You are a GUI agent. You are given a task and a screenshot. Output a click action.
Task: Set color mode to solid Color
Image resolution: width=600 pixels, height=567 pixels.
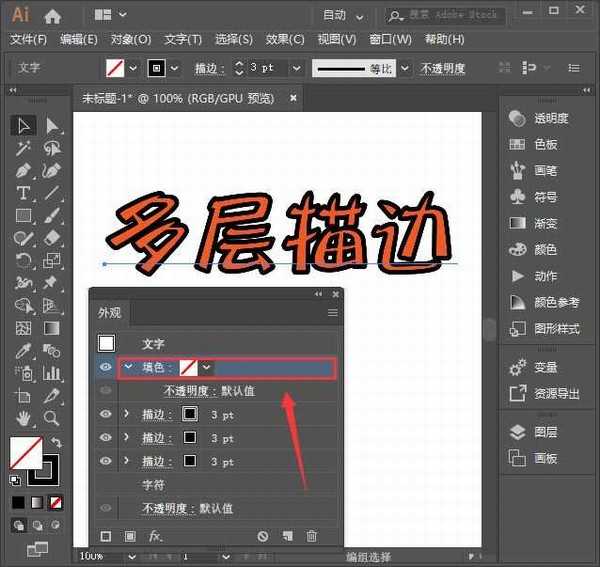(x=18, y=502)
